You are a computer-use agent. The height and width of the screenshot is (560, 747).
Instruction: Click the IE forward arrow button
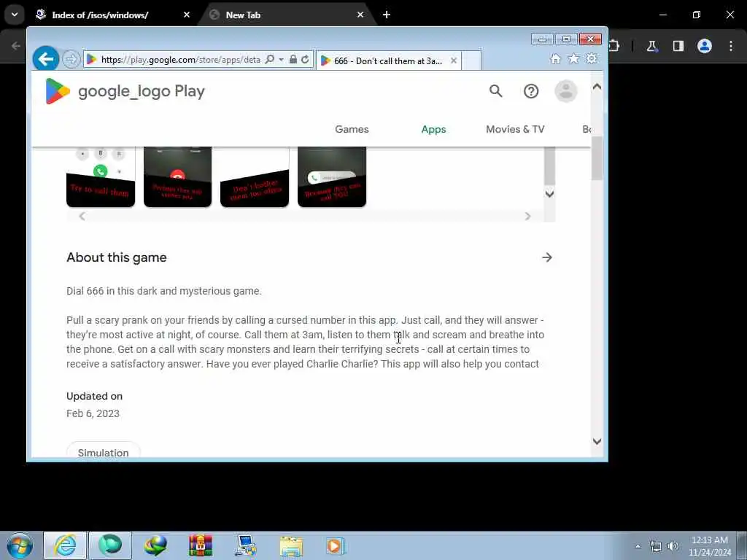click(x=71, y=60)
